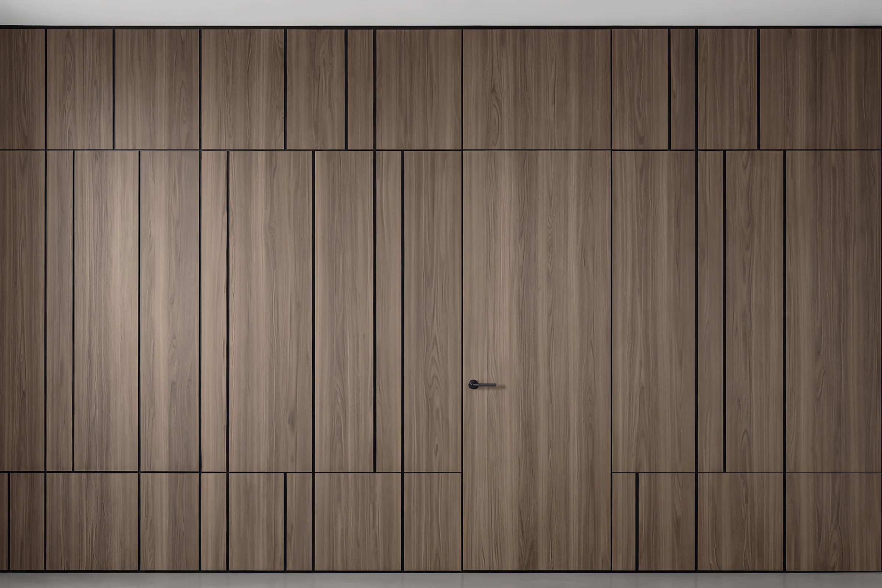Click the far-right tall middle-row panel
Viewport: 882px width, 588px height.
(x=833, y=311)
